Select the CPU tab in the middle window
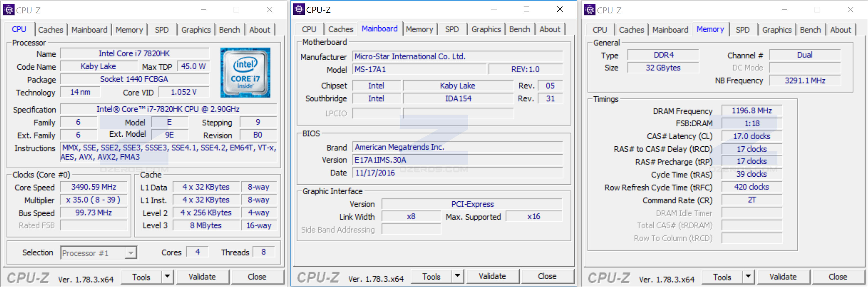868x287 pixels. click(x=309, y=29)
